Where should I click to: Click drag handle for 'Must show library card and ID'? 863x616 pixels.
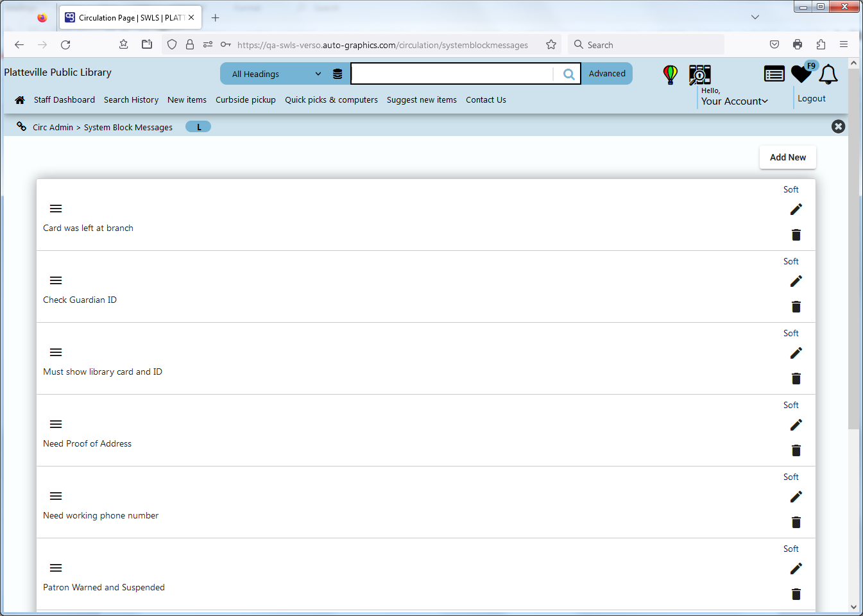point(56,352)
